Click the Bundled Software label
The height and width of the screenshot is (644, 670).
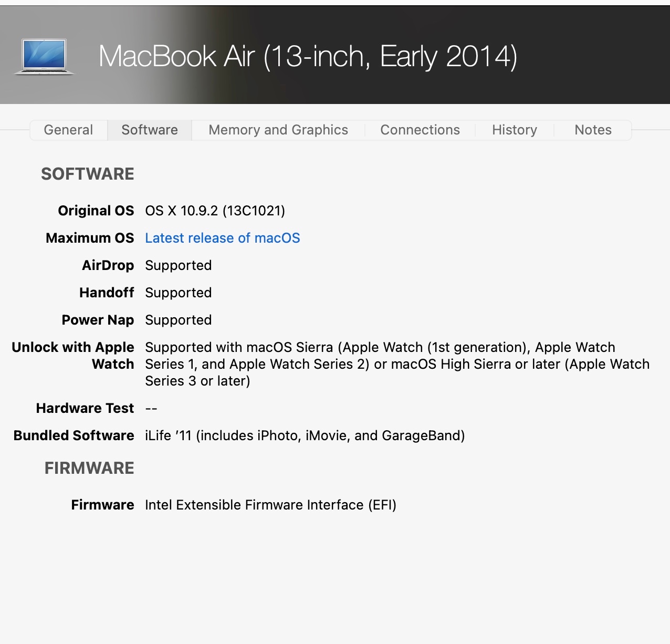(x=74, y=435)
